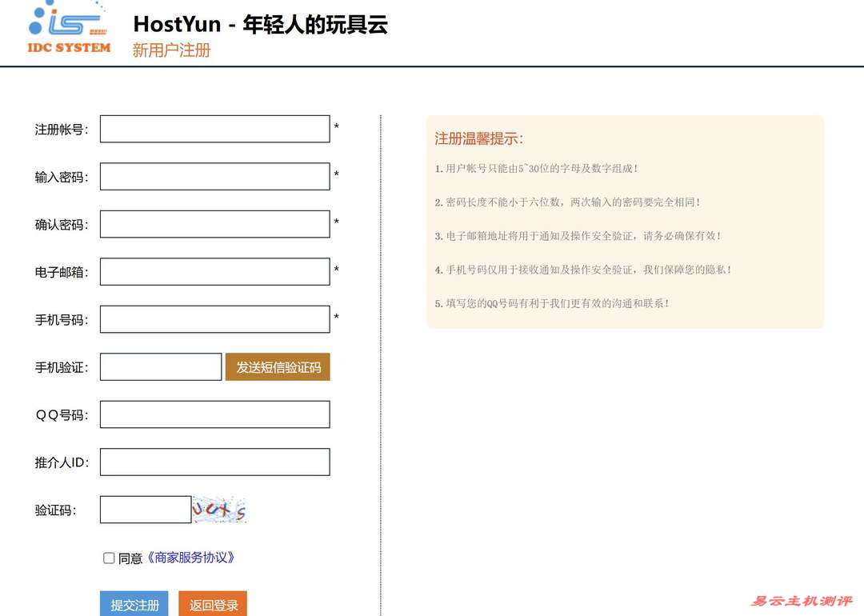Click tip 5 about QQ号码
The image size is (864, 616).
pos(552,303)
